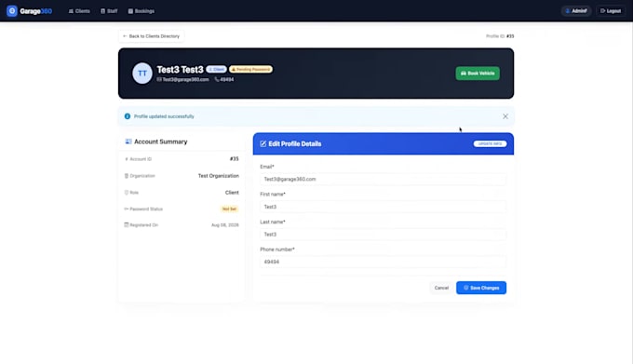
Task: Click the Test Organization value
Action: click(x=219, y=176)
